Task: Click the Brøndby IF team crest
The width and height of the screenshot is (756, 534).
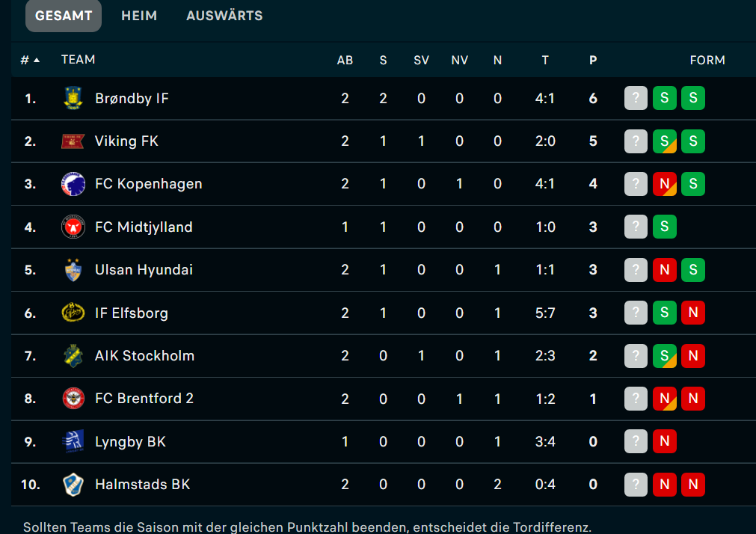Action: [x=73, y=99]
